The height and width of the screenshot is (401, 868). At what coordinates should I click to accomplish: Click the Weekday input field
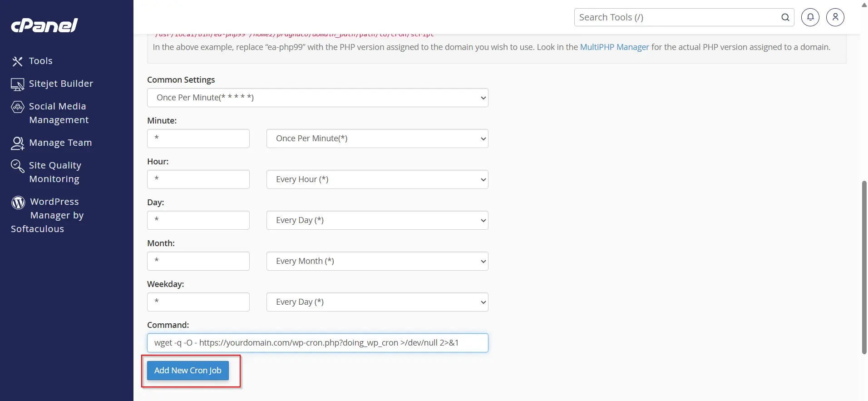pyautogui.click(x=198, y=302)
